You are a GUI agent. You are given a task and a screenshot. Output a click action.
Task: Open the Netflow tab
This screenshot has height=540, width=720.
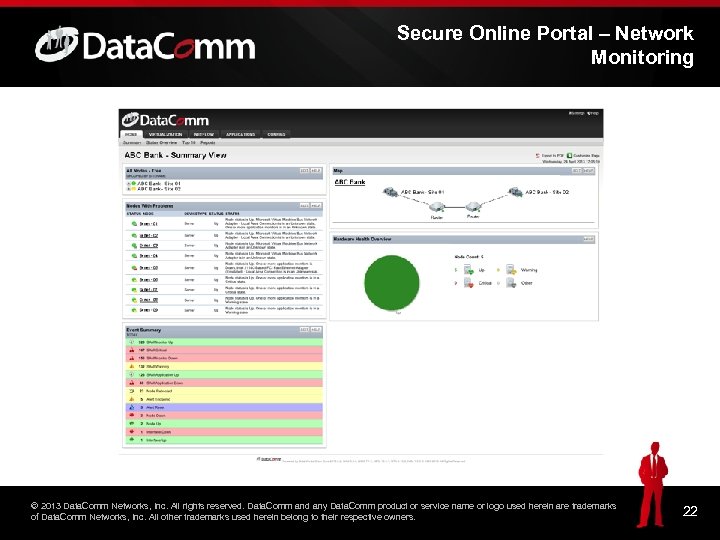tap(204, 135)
